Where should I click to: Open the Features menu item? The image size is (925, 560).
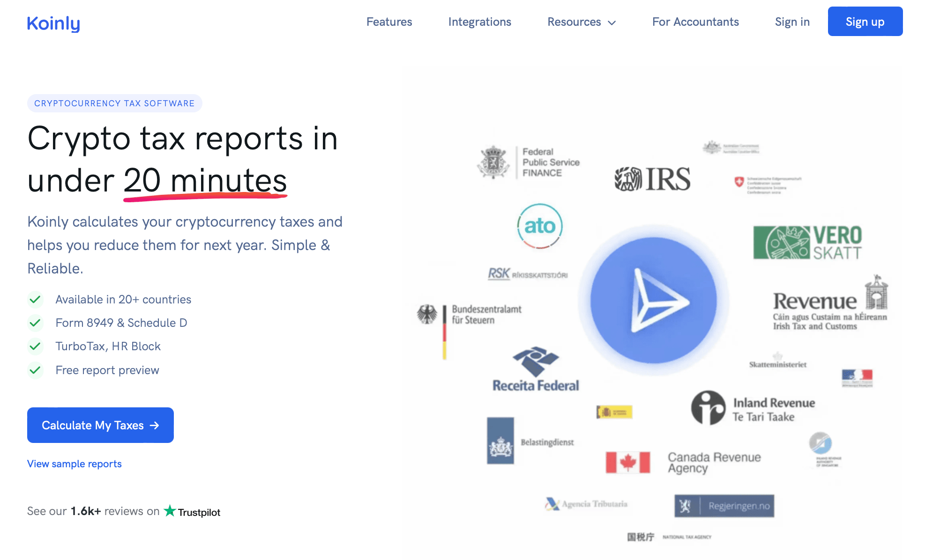click(x=389, y=22)
